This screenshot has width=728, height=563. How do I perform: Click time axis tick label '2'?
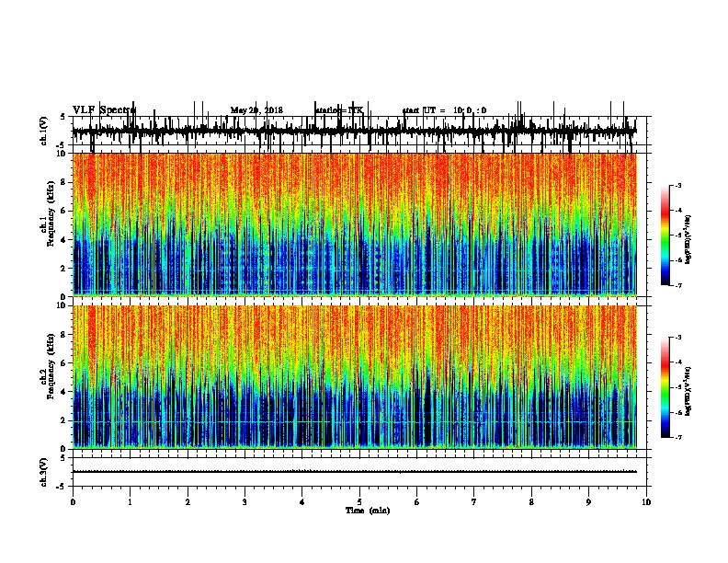click(x=188, y=502)
